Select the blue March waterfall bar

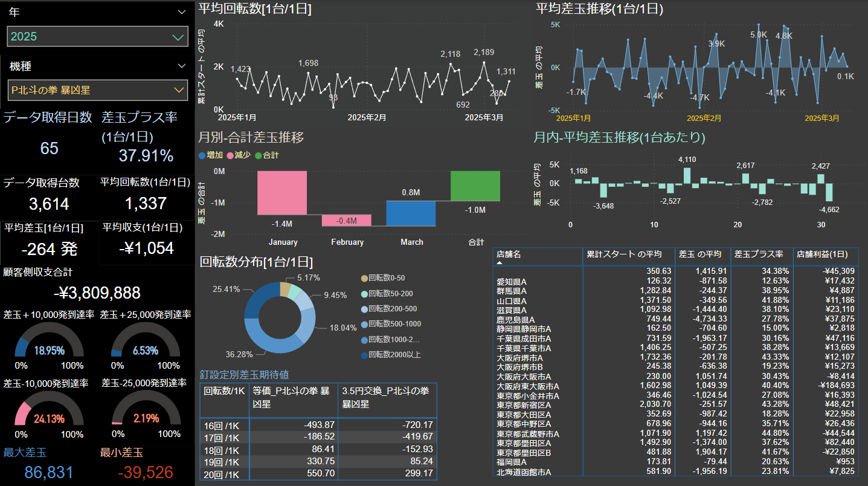point(411,213)
